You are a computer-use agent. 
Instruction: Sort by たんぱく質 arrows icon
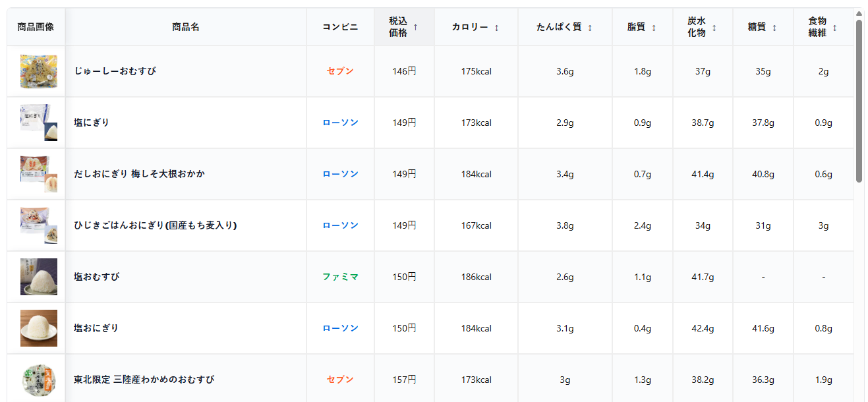click(590, 27)
